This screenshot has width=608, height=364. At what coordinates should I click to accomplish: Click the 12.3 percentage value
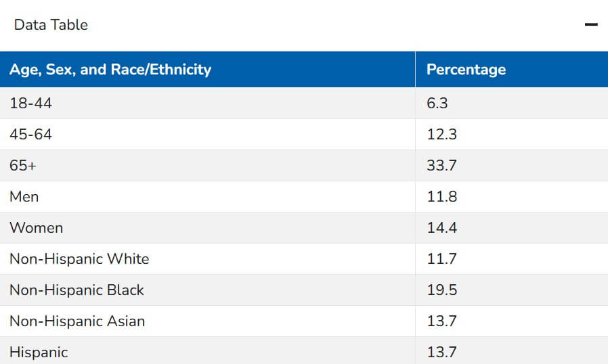[x=441, y=135]
